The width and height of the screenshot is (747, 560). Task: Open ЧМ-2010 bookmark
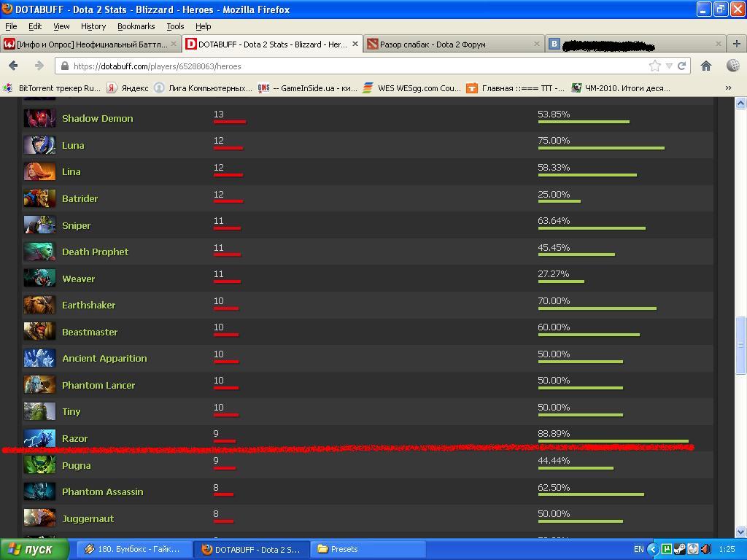click(622, 88)
